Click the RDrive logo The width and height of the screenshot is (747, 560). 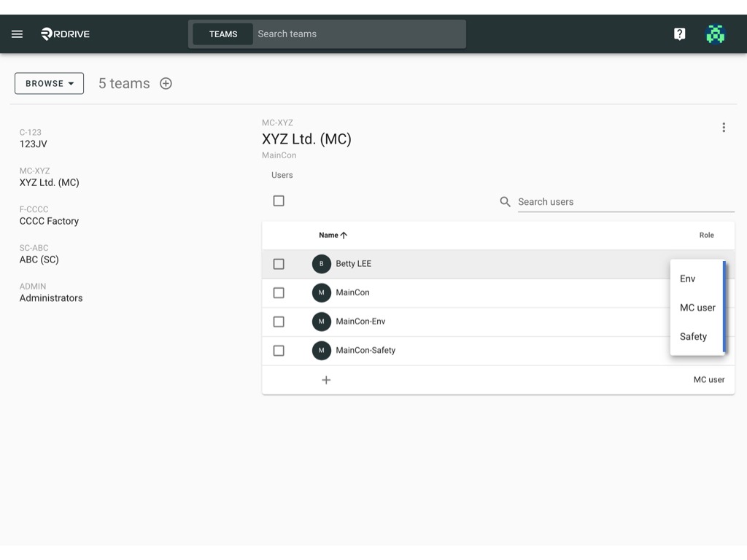(65, 34)
